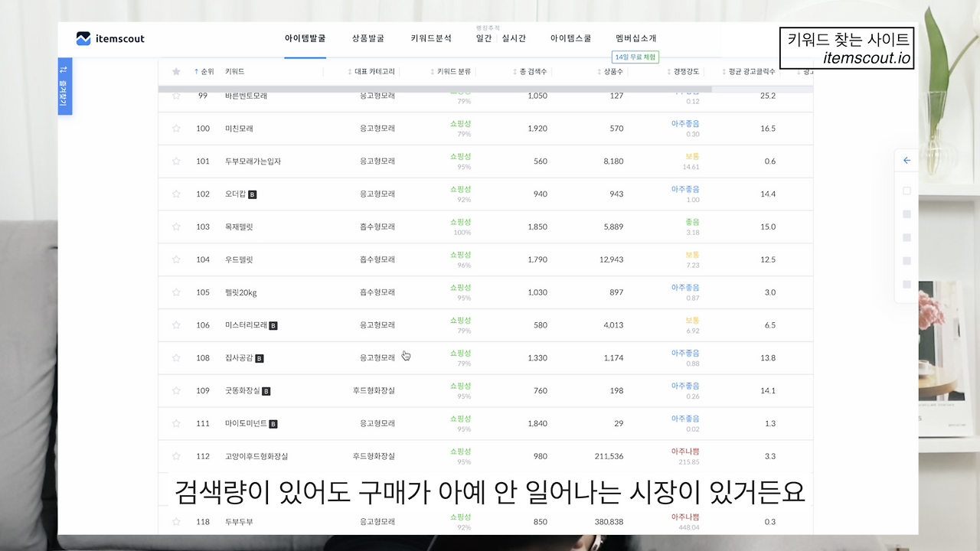Viewport: 980px width, 551px height.
Task: Click the B badge next to 미스터리모래
Action: [273, 324]
